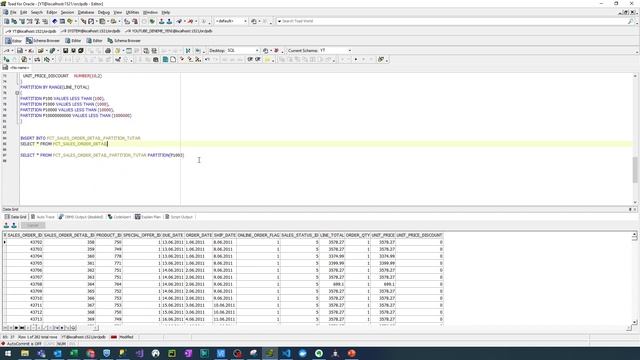Click the SALES_ORDER_ID column header
640x360 pixels.
[25, 236]
